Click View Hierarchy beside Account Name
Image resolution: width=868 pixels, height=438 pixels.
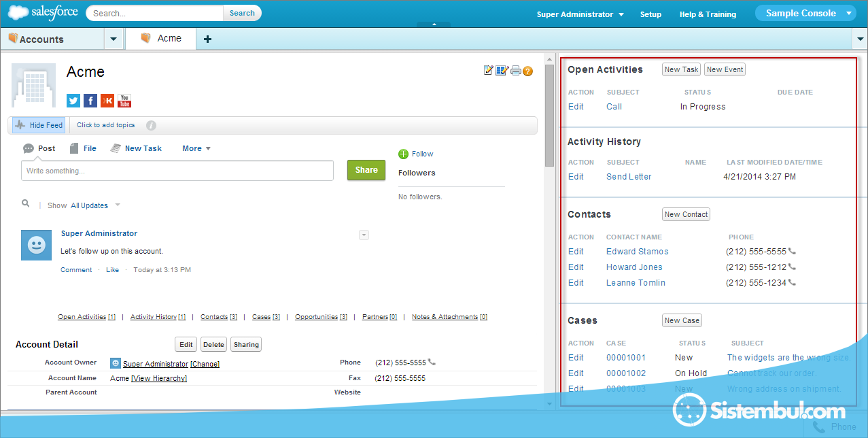click(159, 378)
